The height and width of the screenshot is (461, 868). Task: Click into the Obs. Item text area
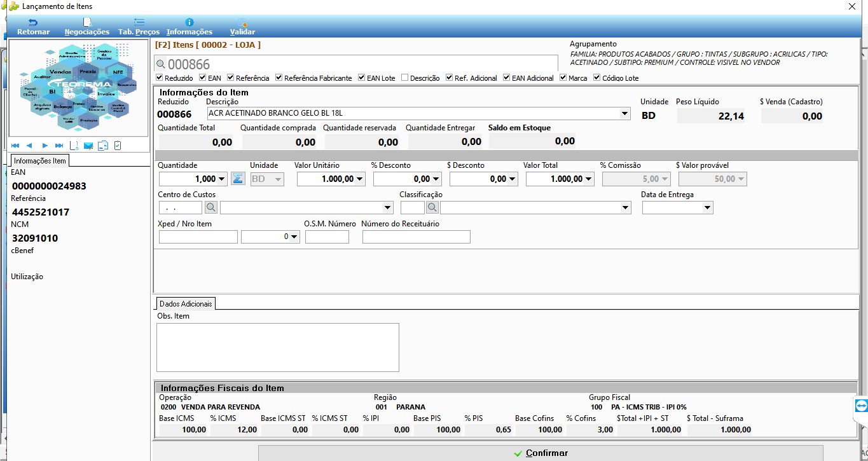coord(278,347)
